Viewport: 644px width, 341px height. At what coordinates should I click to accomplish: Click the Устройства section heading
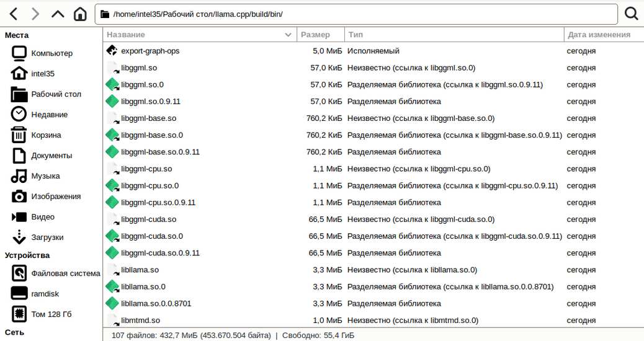(x=27, y=255)
